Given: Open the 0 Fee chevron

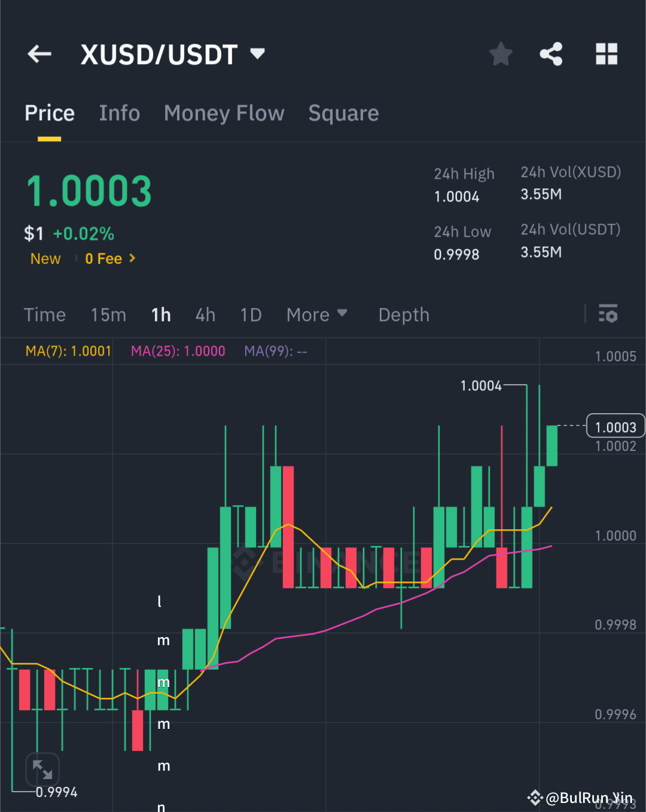Looking at the screenshot, I should (x=132, y=258).
